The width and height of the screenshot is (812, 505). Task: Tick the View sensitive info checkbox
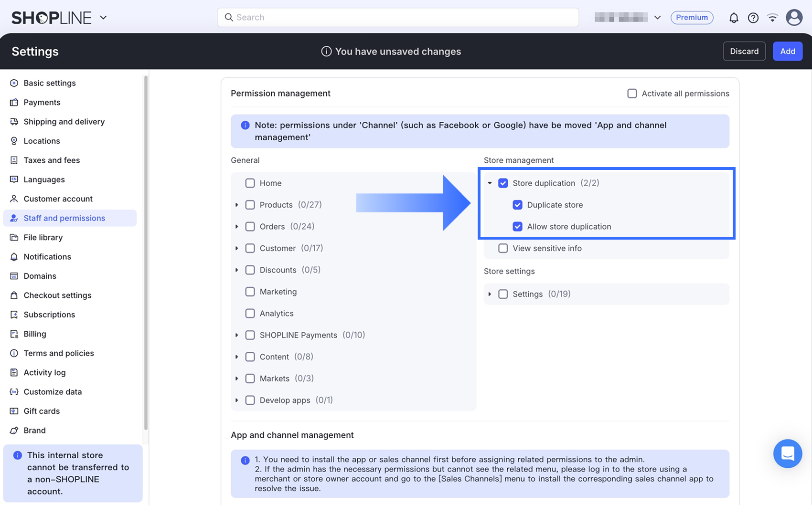pos(503,248)
